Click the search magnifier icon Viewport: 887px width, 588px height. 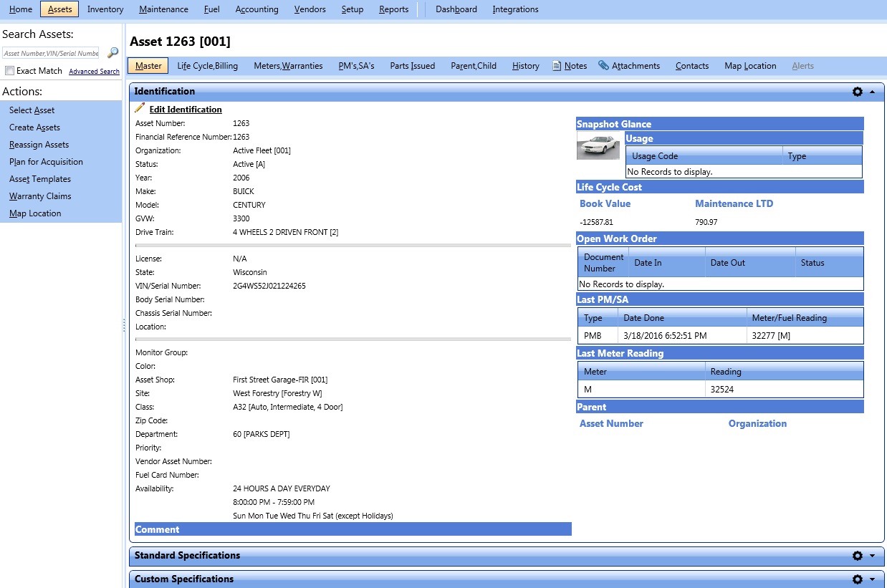pyautogui.click(x=112, y=53)
